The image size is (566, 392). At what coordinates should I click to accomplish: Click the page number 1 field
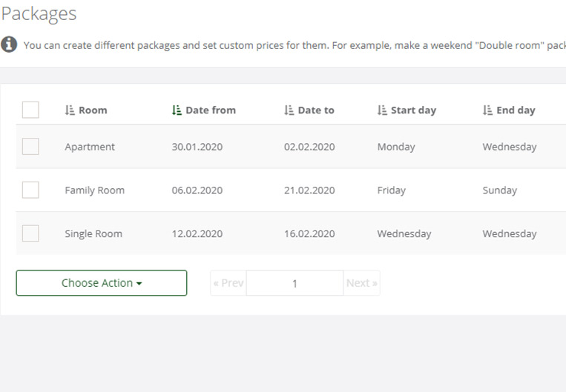click(295, 283)
